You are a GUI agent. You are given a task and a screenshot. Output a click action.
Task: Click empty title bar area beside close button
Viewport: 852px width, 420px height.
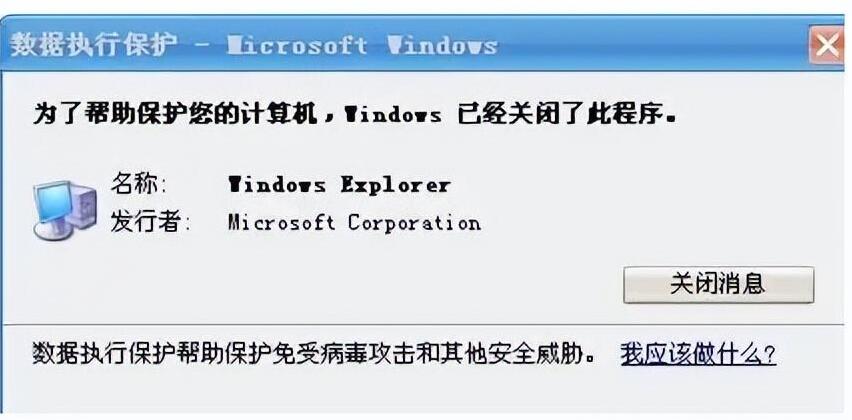pos(652,46)
